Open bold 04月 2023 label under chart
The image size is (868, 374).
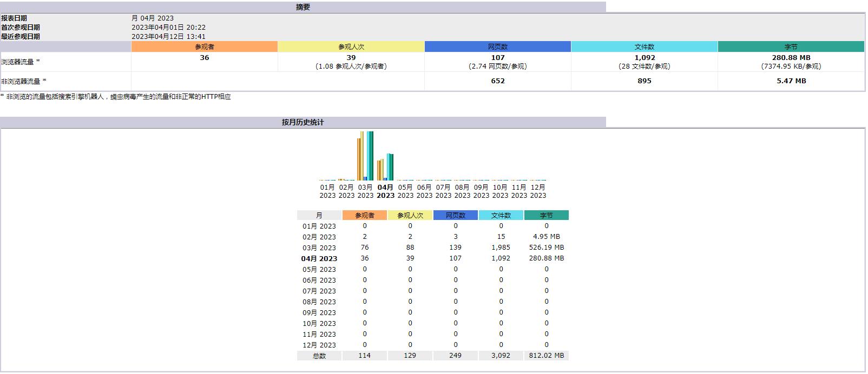click(385, 191)
